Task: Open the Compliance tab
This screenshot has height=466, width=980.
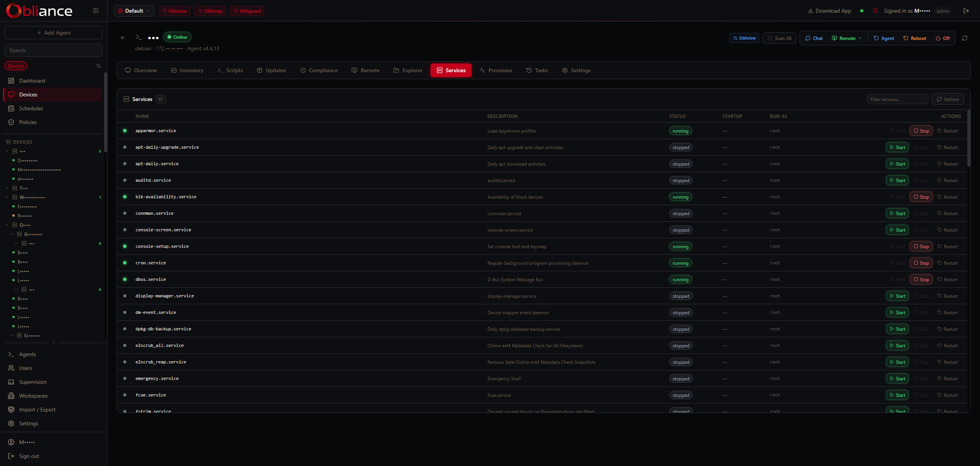Action: [x=319, y=70]
